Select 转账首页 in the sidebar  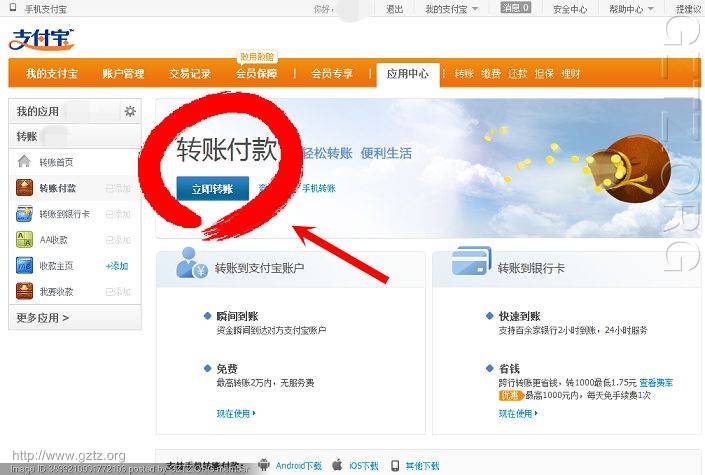56,162
